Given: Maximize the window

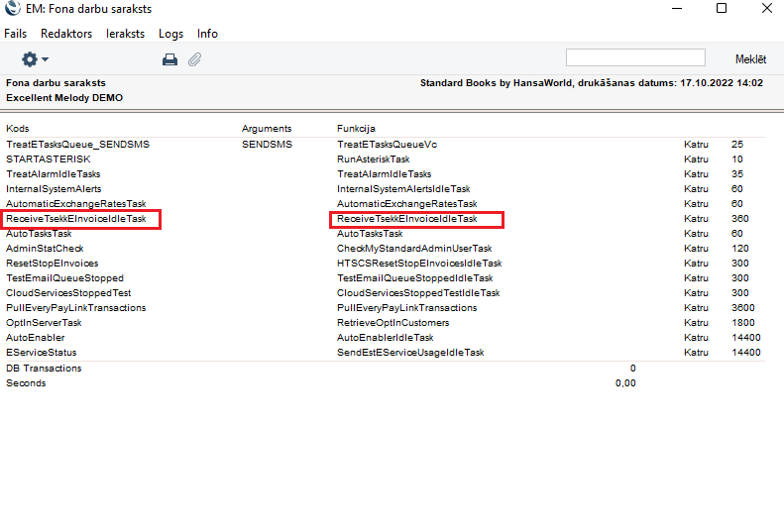Looking at the screenshot, I should 722,9.
